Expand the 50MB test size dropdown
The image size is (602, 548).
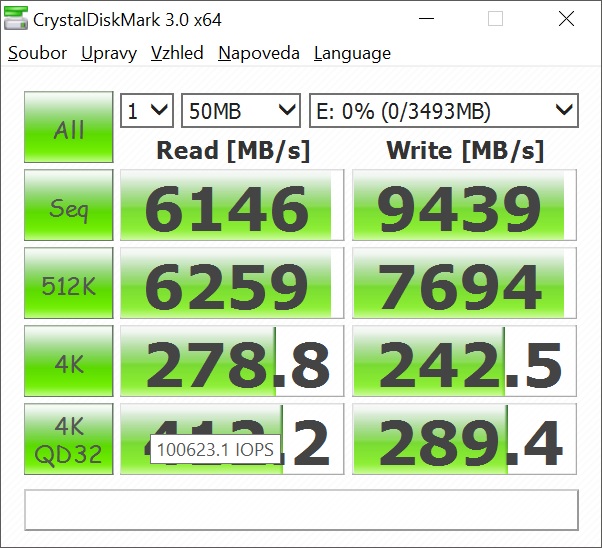(241, 111)
